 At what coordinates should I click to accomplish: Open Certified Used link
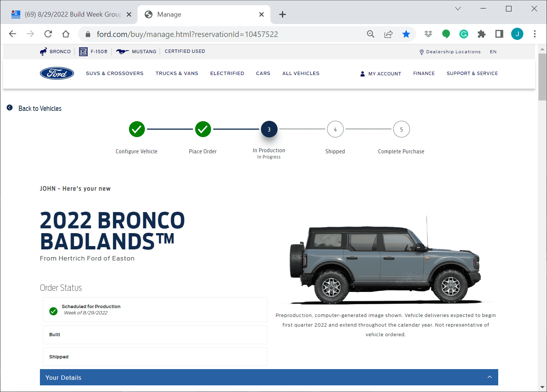pyautogui.click(x=185, y=51)
